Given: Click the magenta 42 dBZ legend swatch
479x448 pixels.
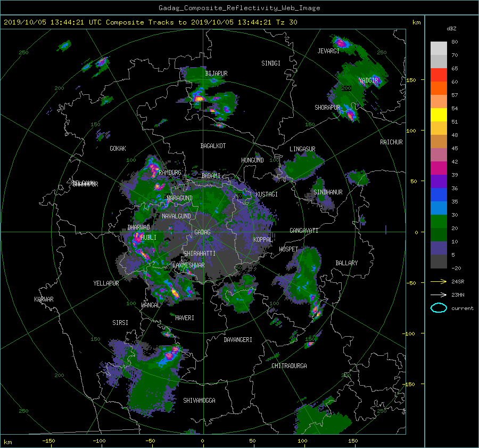Looking at the screenshot, I should pos(439,168).
